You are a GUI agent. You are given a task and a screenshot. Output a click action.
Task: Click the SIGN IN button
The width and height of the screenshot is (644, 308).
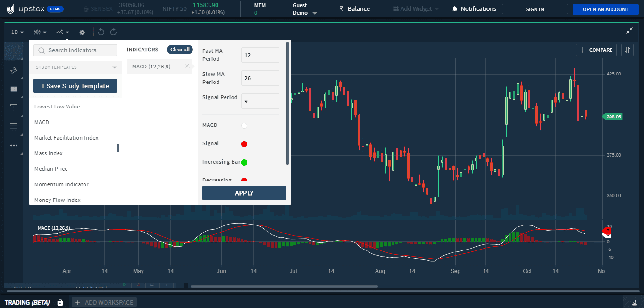click(535, 9)
